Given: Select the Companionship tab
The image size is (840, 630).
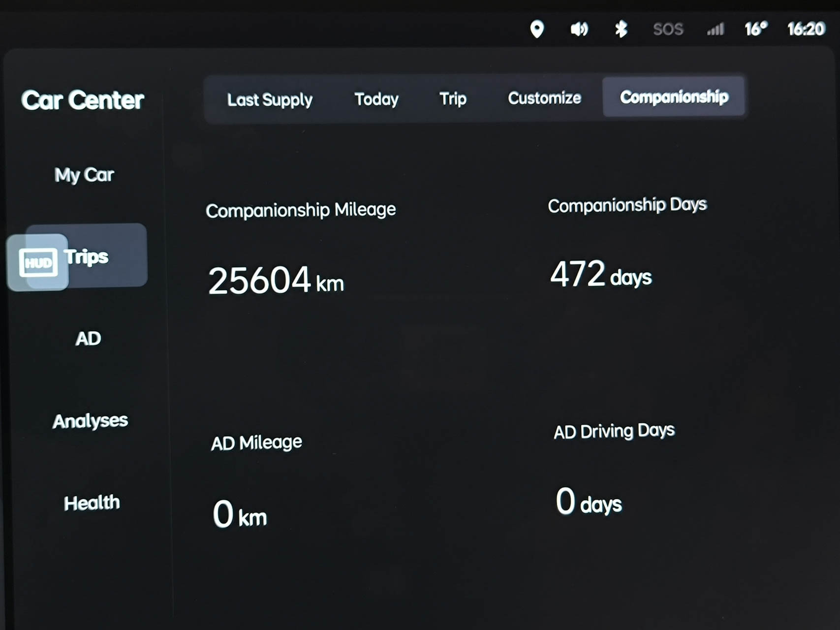Looking at the screenshot, I should [x=674, y=97].
